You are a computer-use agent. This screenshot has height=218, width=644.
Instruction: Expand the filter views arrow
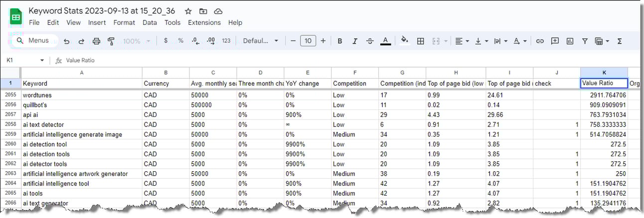click(x=608, y=41)
